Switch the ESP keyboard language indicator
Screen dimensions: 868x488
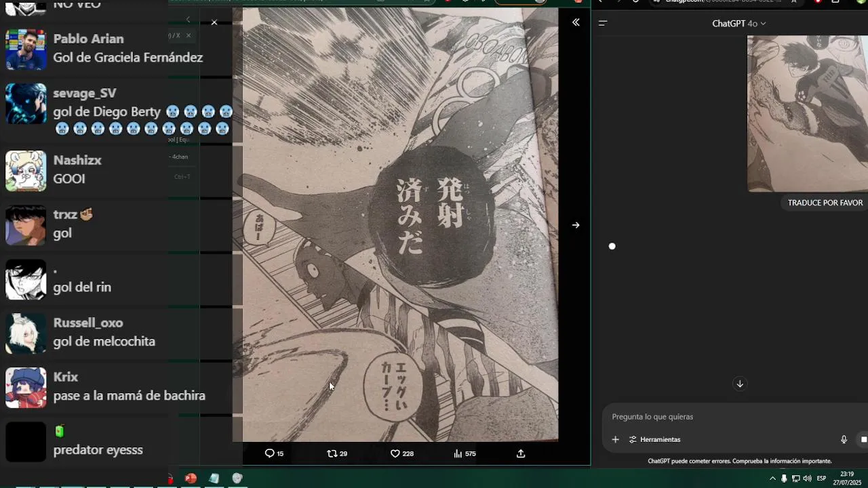[821, 479]
